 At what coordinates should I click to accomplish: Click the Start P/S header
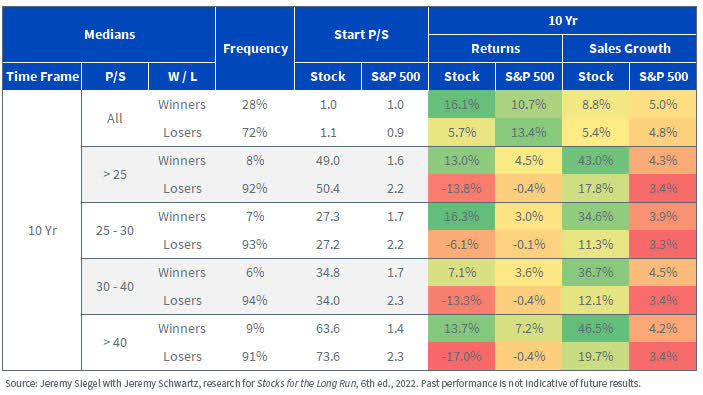pyautogui.click(x=361, y=35)
